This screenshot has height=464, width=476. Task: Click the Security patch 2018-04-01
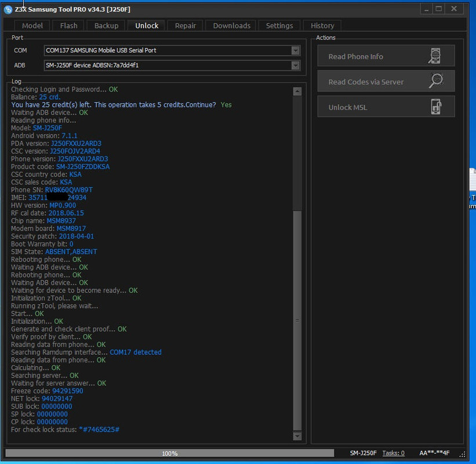76,237
